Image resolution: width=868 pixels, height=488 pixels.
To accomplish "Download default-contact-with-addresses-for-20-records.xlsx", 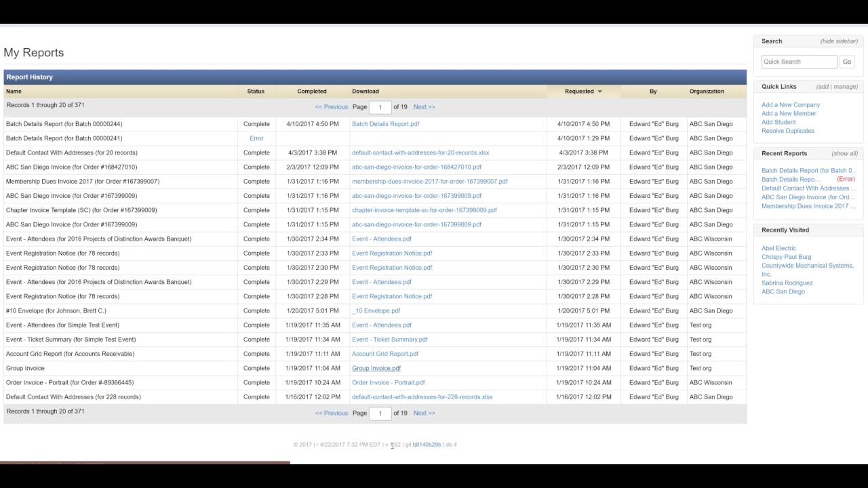I will 420,153.
